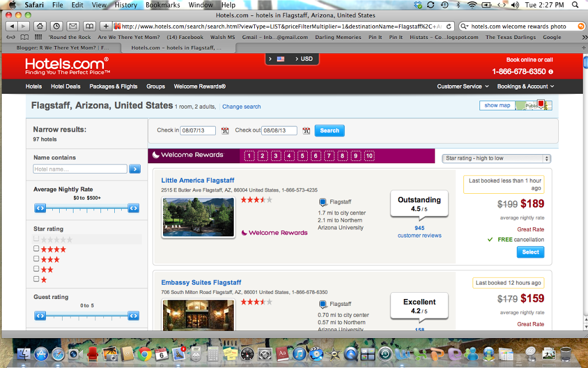Open the 'Star rating - high to low' sort dropdown

pos(497,159)
